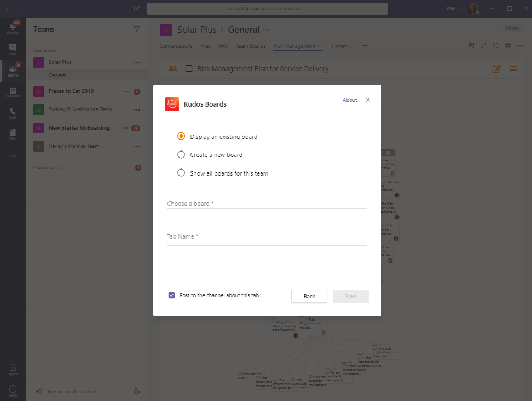Expand the Hidden teams section
Image resolution: width=532 pixels, height=401 pixels.
click(47, 167)
